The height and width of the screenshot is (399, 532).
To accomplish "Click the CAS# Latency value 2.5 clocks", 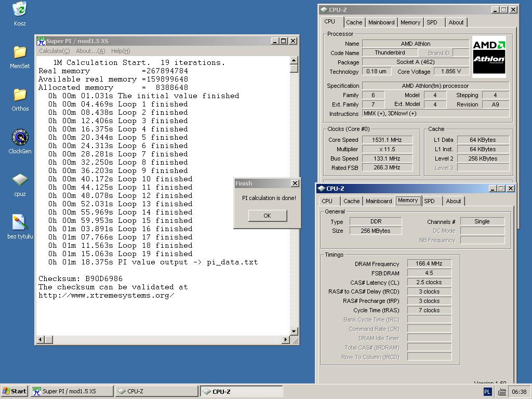I will (x=429, y=282).
